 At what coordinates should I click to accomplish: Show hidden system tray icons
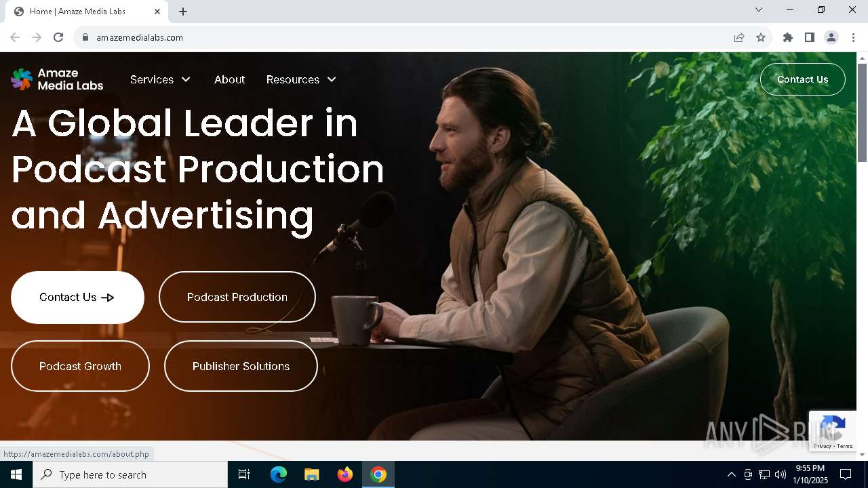(x=731, y=474)
